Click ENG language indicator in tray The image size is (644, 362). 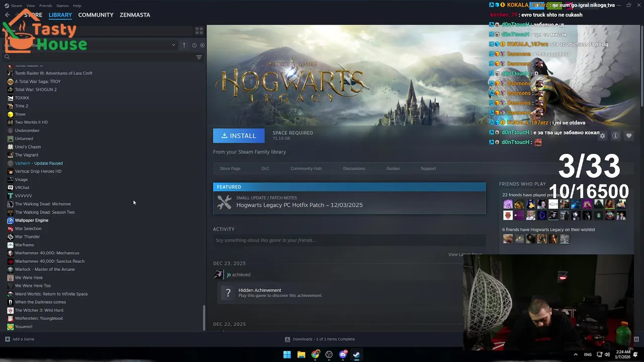click(x=588, y=354)
